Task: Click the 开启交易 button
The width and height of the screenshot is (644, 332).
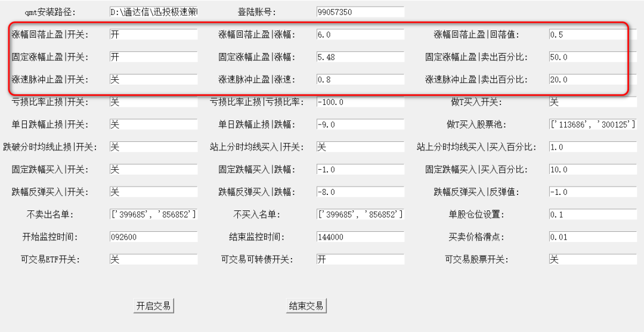Action: click(154, 306)
